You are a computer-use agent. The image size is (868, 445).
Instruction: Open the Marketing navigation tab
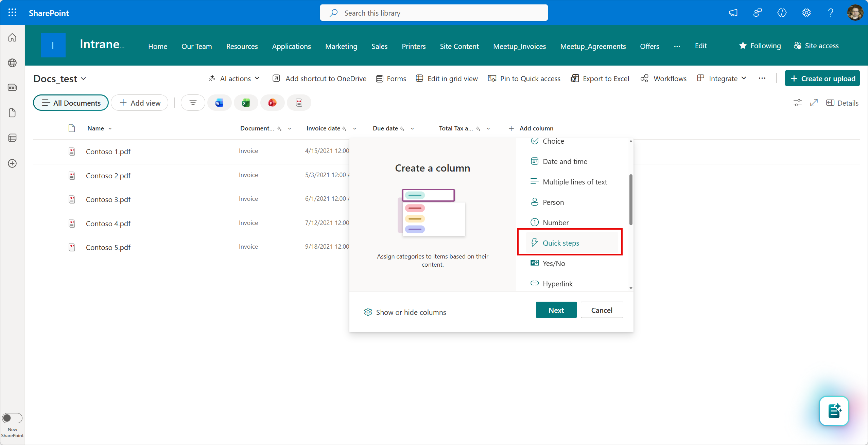point(341,46)
